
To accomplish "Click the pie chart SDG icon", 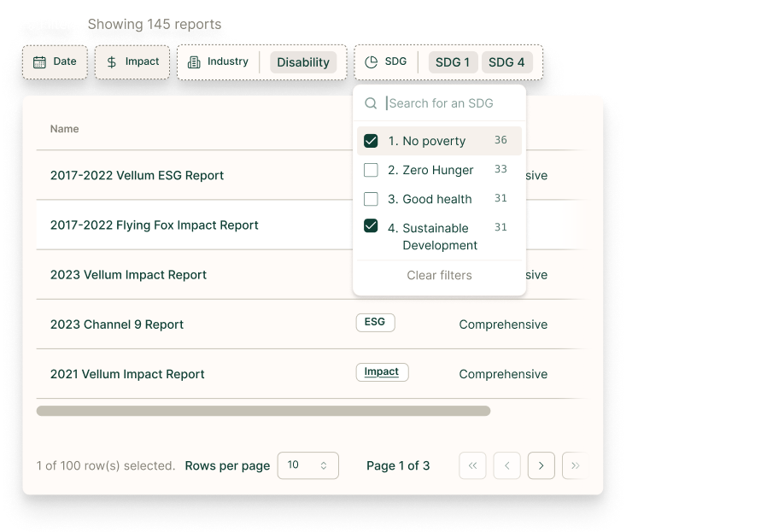I will [371, 62].
